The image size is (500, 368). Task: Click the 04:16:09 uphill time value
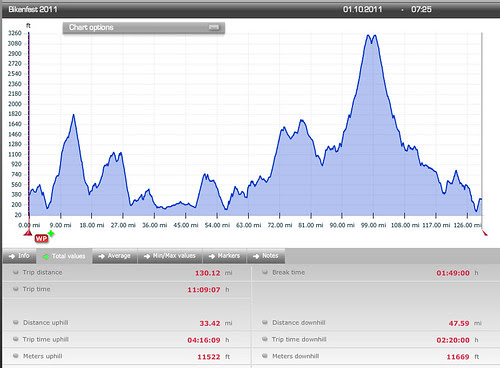pyautogui.click(x=204, y=340)
